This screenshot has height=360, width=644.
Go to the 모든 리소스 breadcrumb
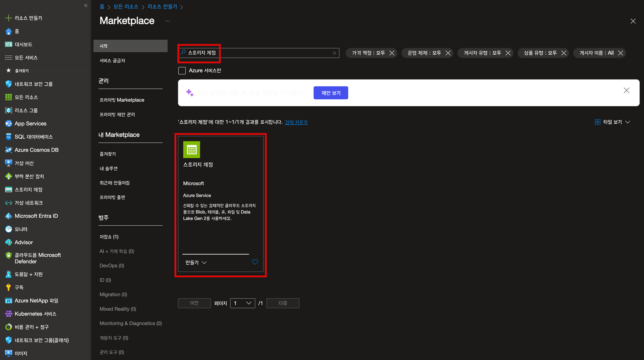click(x=126, y=7)
